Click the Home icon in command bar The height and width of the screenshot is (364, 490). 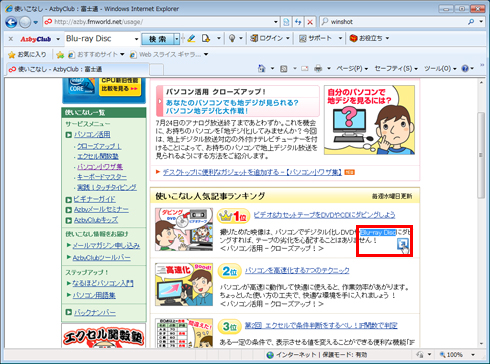(262, 69)
